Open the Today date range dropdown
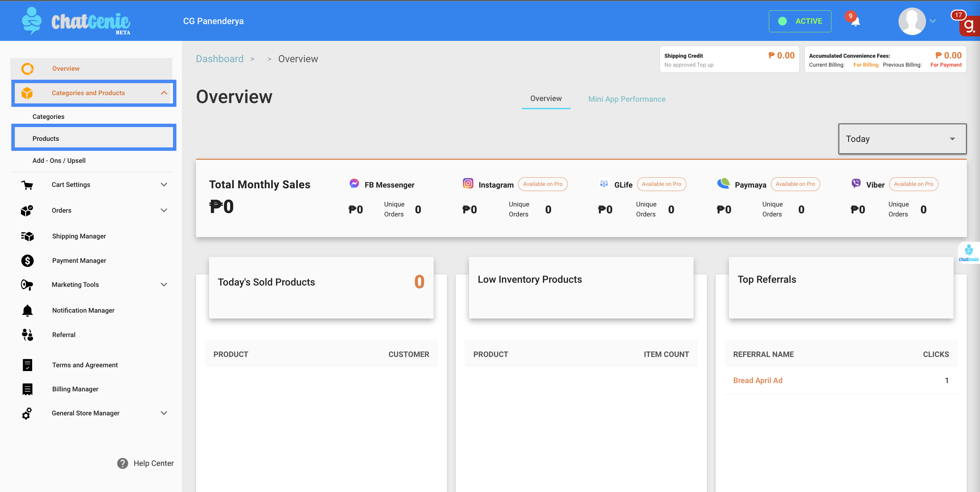Screen dimensions: 980x492 tap(902, 139)
